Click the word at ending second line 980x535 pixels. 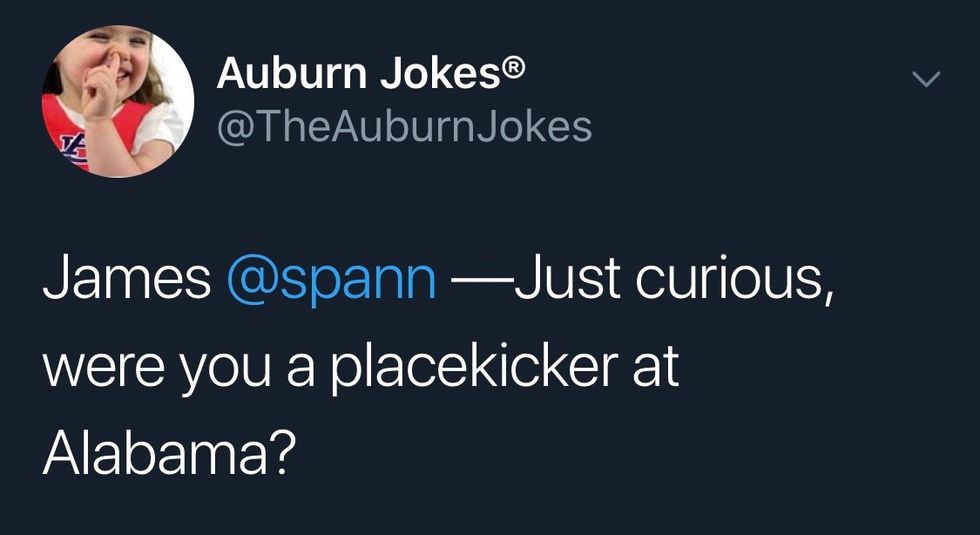(655, 368)
